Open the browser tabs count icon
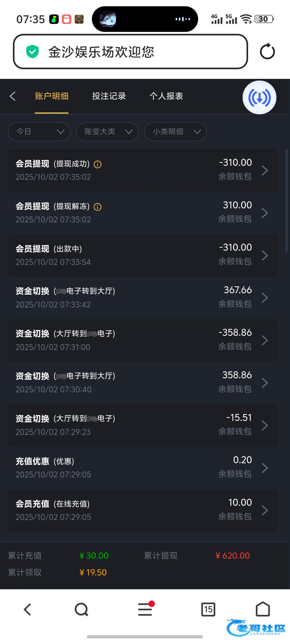The image size is (290, 644). coord(208,609)
